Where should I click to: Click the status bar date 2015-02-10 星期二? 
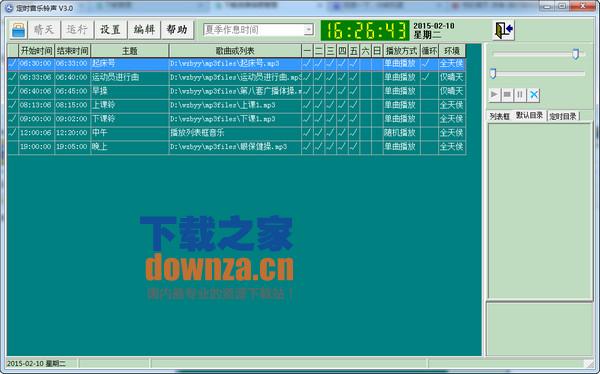point(36,363)
